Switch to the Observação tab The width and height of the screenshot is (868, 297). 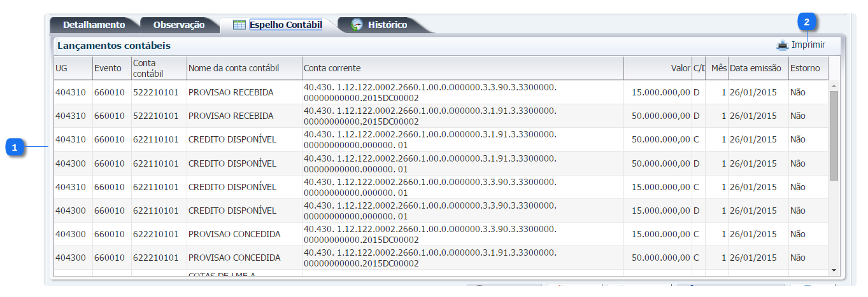pyautogui.click(x=178, y=25)
